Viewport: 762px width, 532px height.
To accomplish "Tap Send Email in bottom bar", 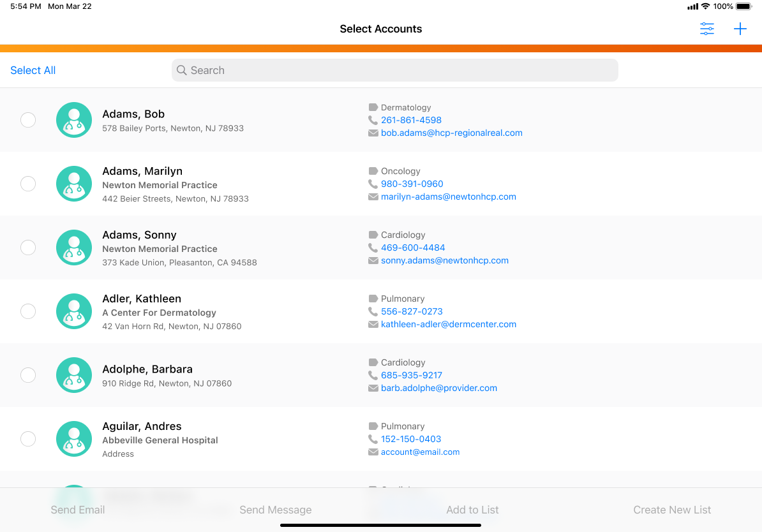I will (x=78, y=510).
